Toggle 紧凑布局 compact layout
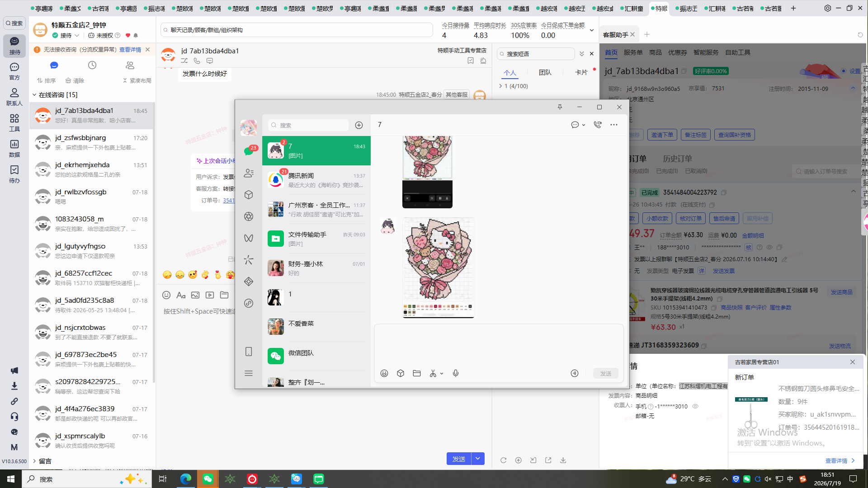Screen dimensions: 868x488 [x=137, y=80]
